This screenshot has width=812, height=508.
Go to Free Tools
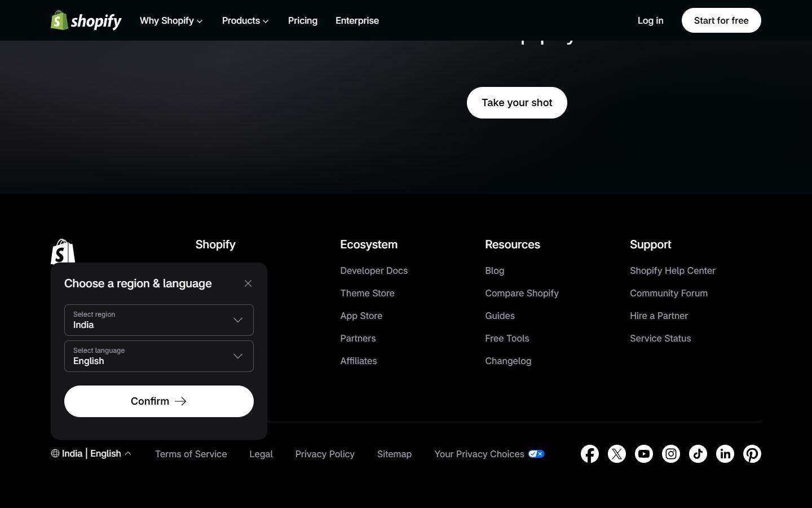tap(507, 338)
